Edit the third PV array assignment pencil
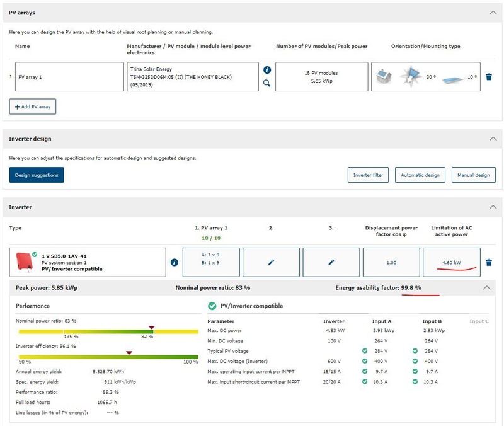Image resolution: width=504 pixels, height=426 pixels. point(331,262)
